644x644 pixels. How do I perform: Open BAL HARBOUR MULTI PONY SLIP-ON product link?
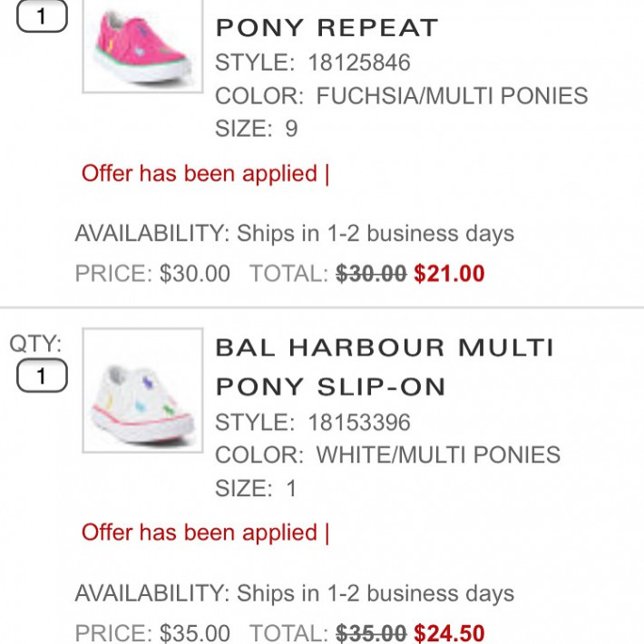tap(385, 366)
